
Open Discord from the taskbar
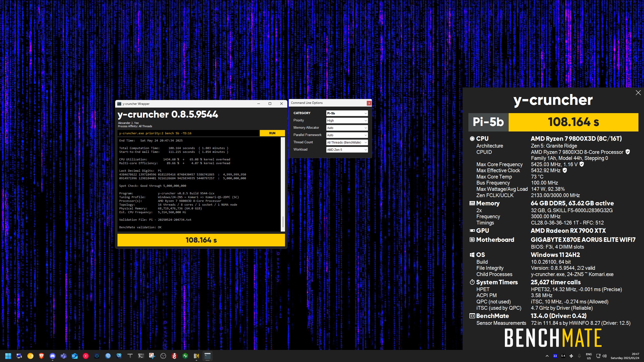(53, 356)
